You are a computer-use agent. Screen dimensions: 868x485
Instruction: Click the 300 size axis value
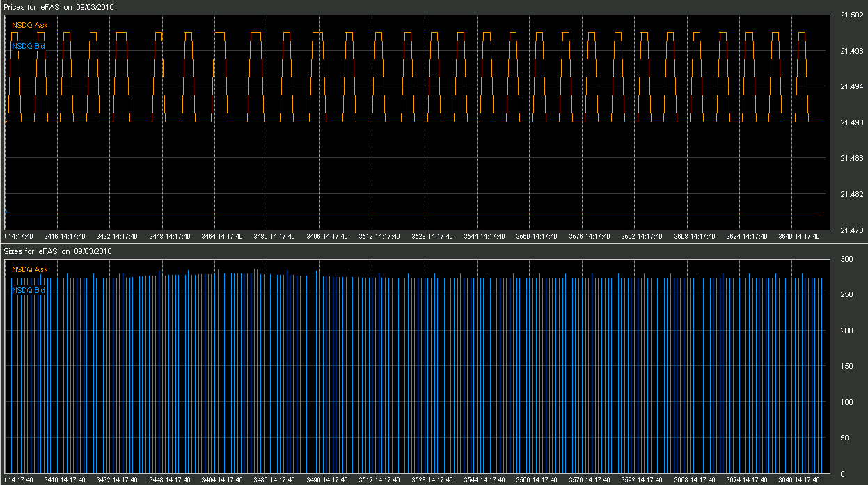pyautogui.click(x=847, y=259)
